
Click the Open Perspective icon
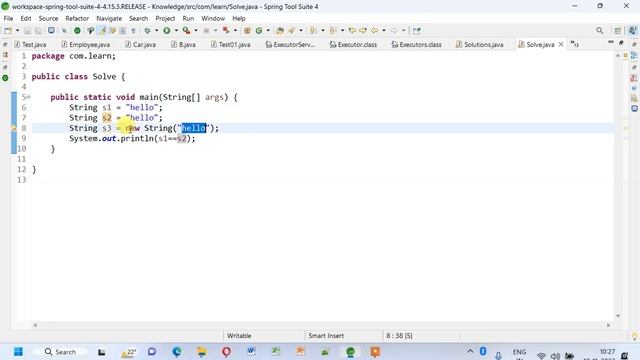click(618, 31)
